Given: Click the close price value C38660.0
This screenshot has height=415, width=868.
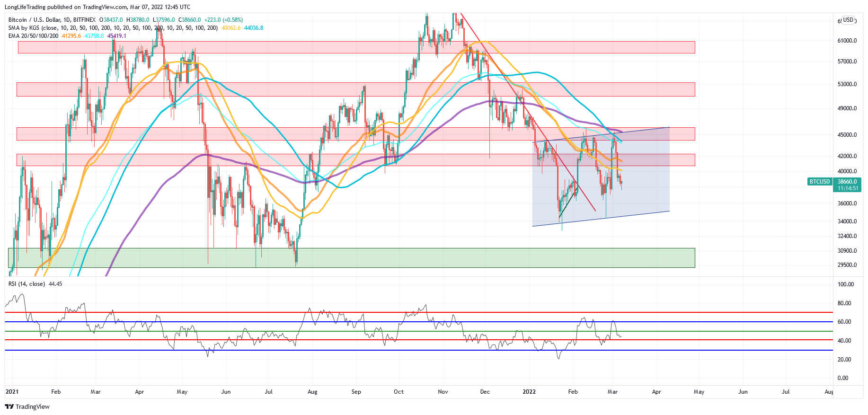Looking at the screenshot, I should [189, 20].
